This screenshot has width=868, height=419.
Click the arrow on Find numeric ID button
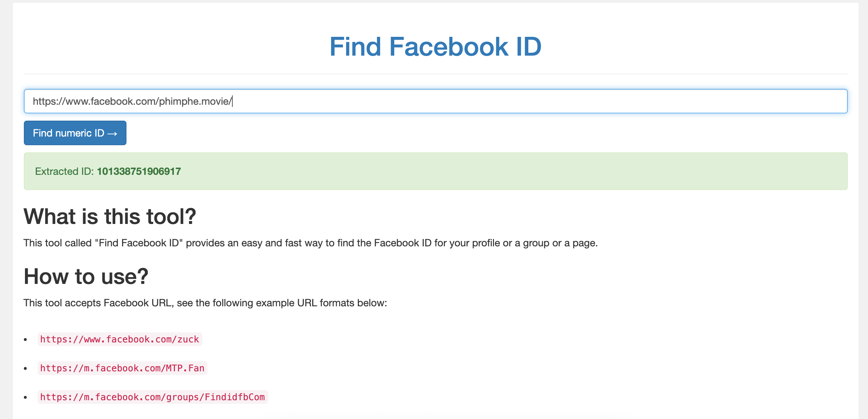112,134
